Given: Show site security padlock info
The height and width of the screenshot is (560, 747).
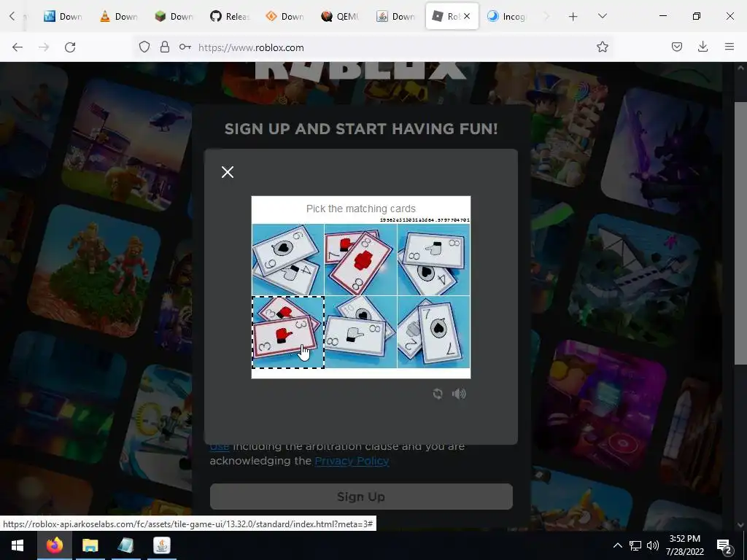Looking at the screenshot, I should coord(165,47).
